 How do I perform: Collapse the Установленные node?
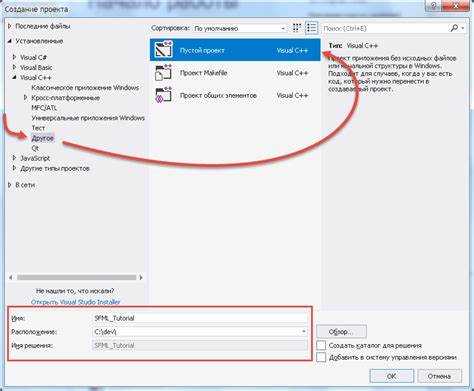[x=10, y=41]
